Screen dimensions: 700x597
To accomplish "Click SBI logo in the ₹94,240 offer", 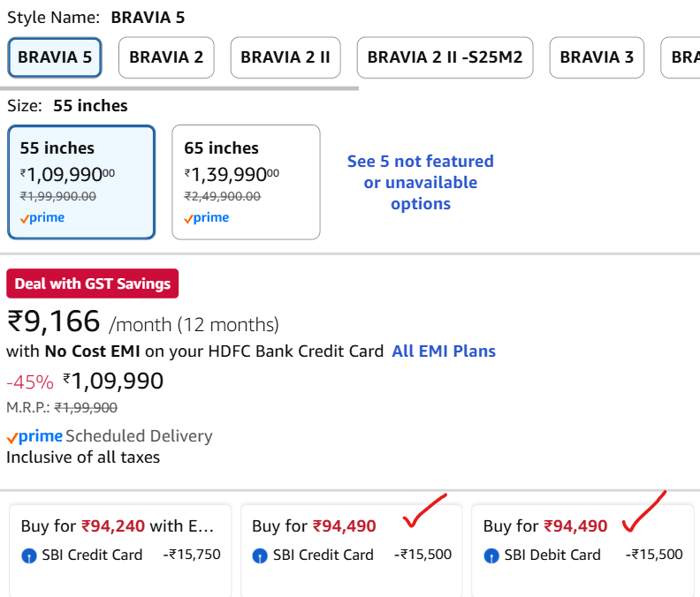I will tap(28, 555).
